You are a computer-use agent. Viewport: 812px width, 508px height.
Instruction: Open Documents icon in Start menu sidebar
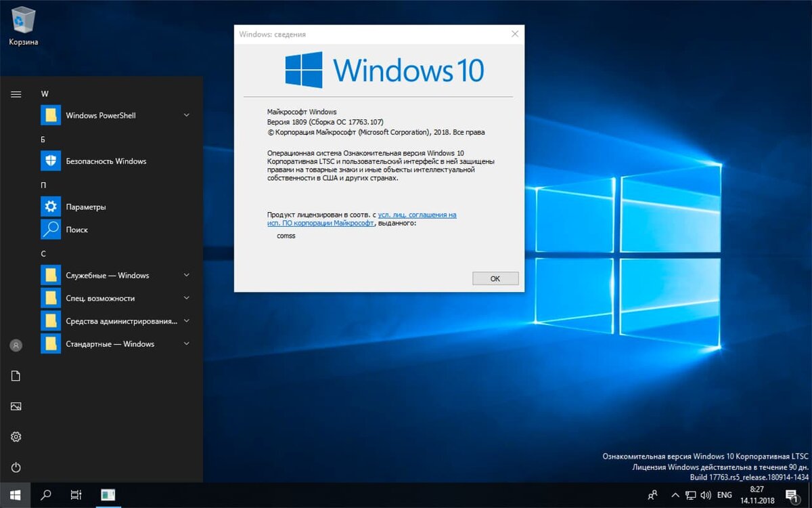(16, 376)
